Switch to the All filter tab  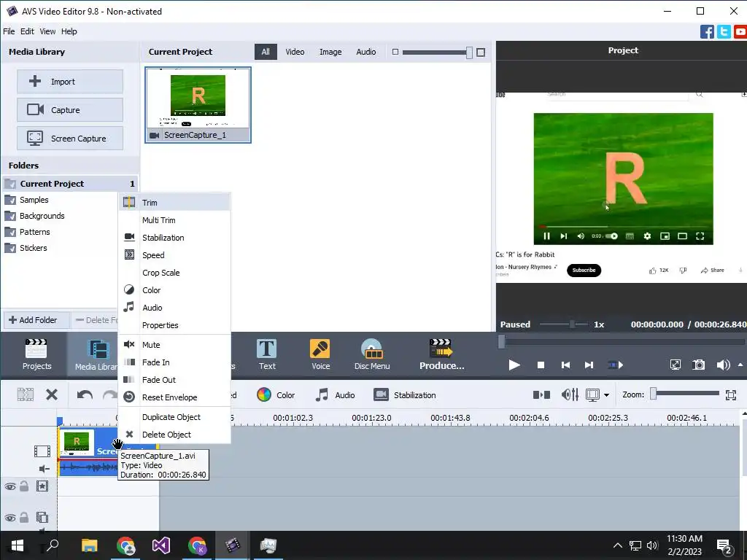pos(266,52)
